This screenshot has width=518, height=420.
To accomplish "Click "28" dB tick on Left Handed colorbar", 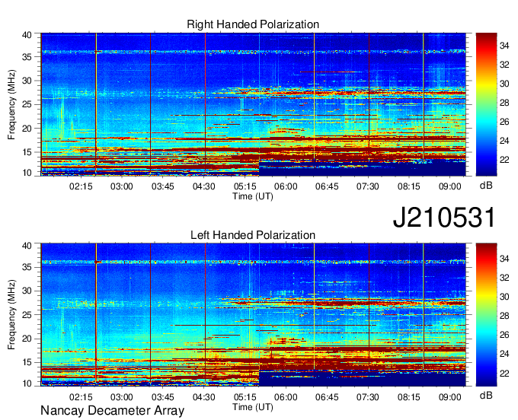I will point(504,317).
